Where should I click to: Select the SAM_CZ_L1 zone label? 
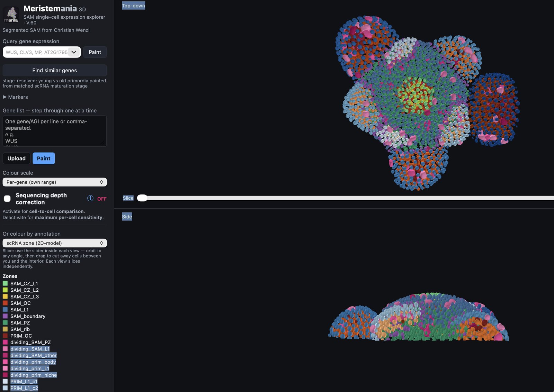(24, 283)
